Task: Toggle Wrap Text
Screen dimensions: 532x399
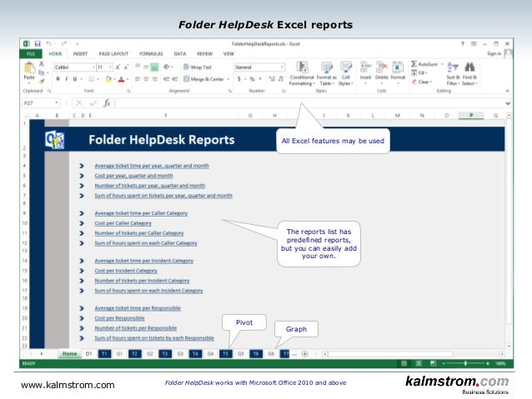Action: coord(198,67)
